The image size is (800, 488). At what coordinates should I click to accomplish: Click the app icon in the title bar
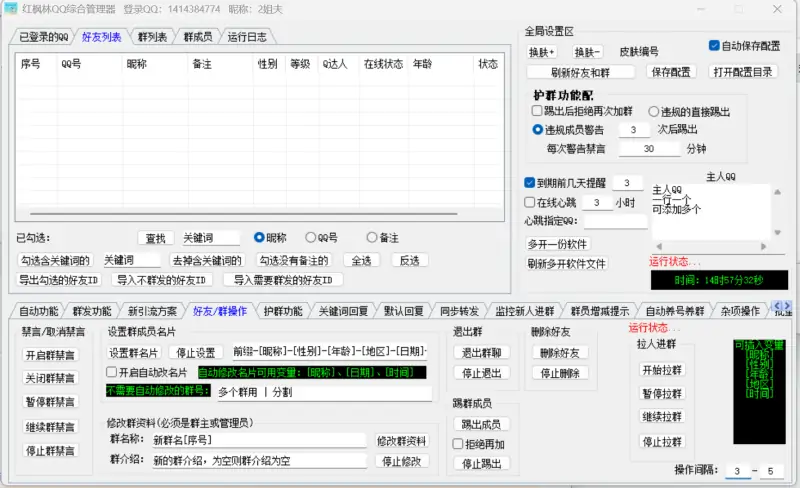click(10, 8)
